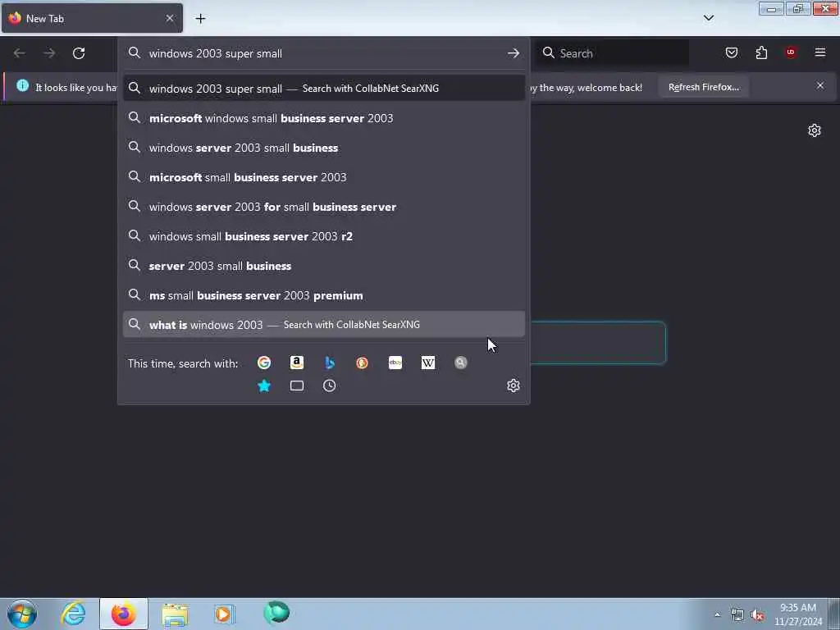Open the Windows Start menu
Image resolution: width=840 pixels, height=630 pixels.
[x=22, y=614]
